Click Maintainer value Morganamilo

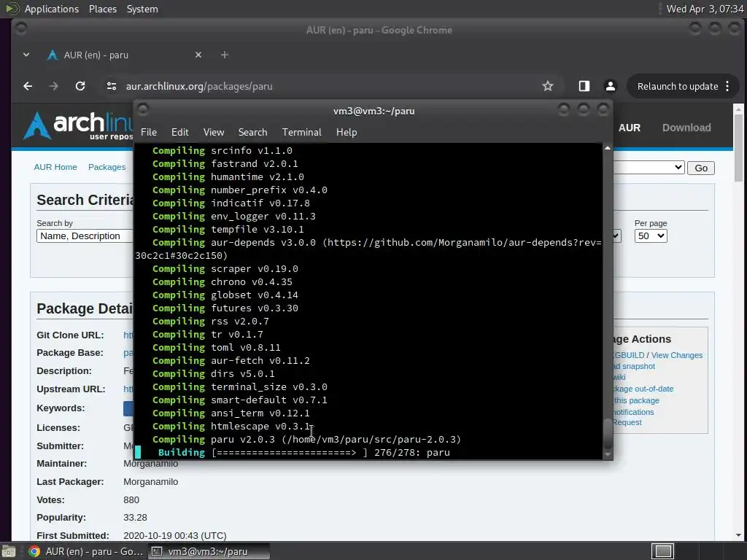tap(150, 464)
